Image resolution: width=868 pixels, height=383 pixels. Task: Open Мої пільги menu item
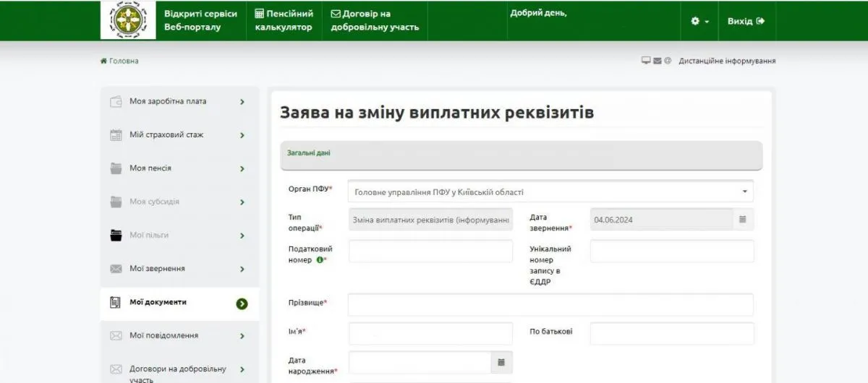pyautogui.click(x=179, y=235)
